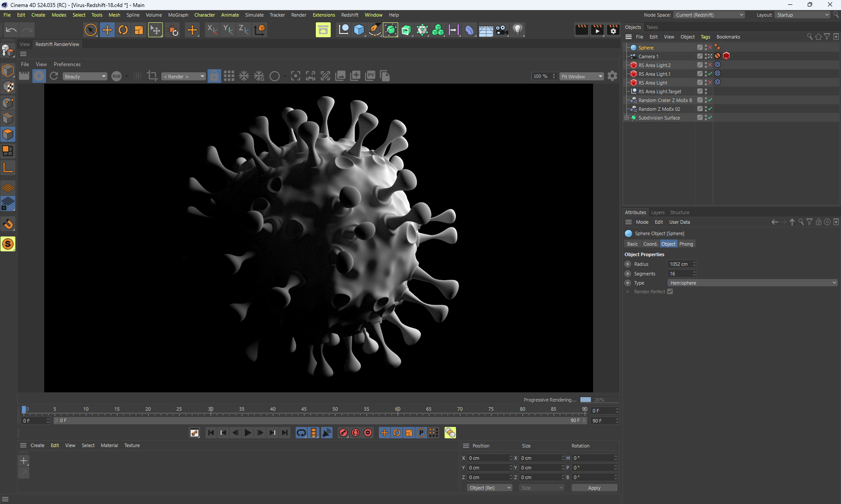Toggle the Render Perfect checkbox
841x504 pixels.
[670, 292]
